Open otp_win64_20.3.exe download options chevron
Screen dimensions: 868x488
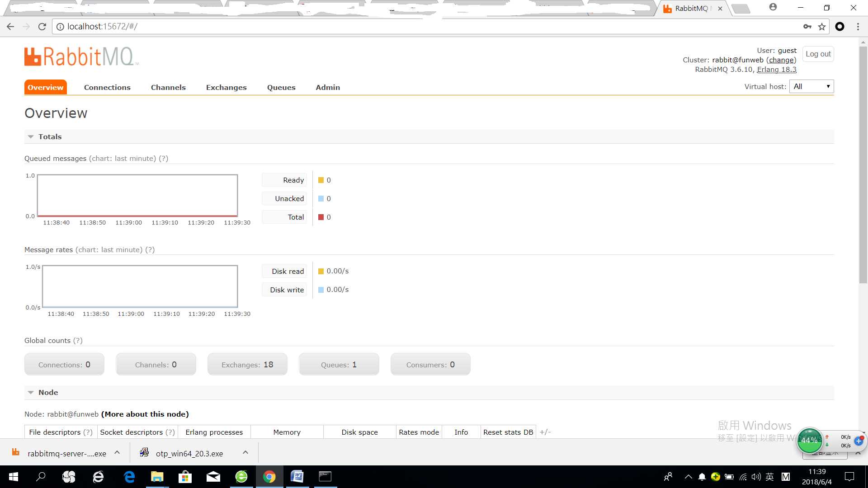245,453
